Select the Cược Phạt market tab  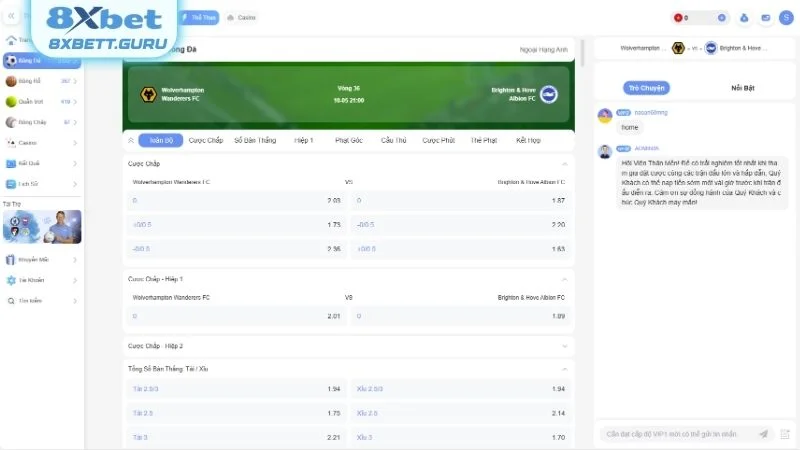click(x=438, y=140)
